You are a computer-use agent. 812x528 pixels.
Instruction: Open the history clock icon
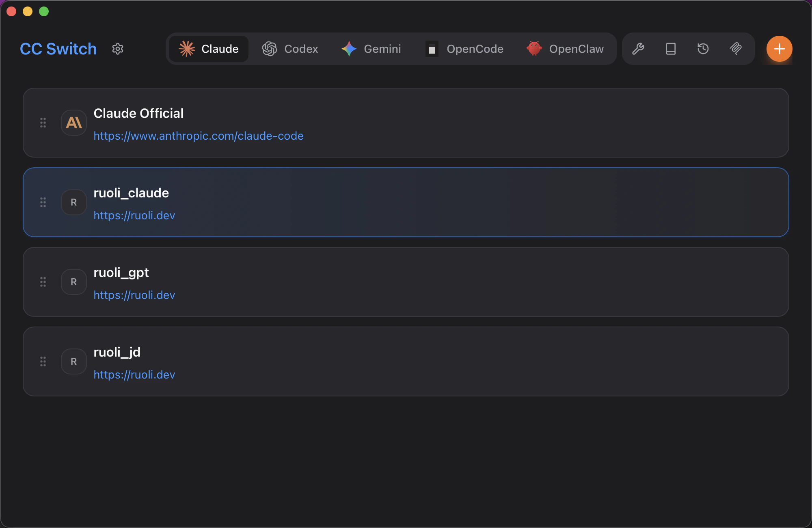(x=703, y=49)
